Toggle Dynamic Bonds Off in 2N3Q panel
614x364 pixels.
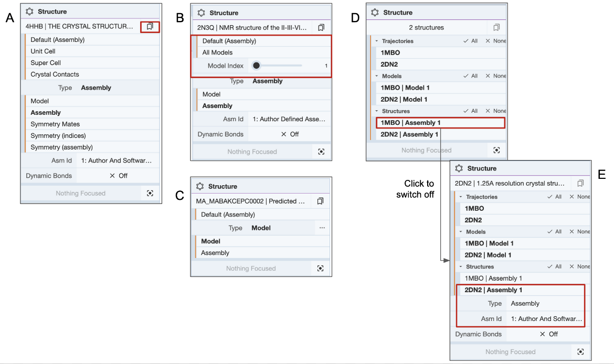click(290, 134)
